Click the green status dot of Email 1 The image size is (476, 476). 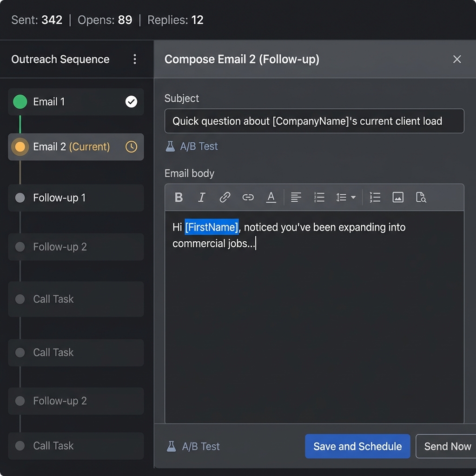20,102
